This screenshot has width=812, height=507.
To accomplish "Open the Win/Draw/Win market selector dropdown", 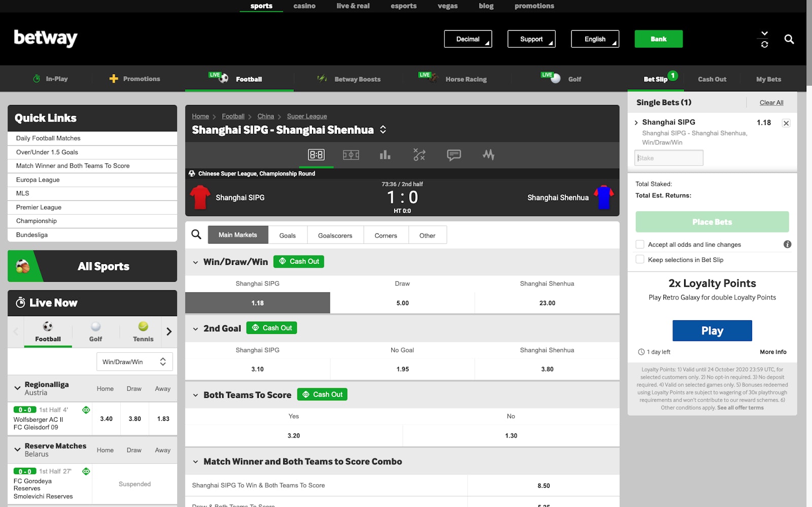I will click(x=134, y=361).
